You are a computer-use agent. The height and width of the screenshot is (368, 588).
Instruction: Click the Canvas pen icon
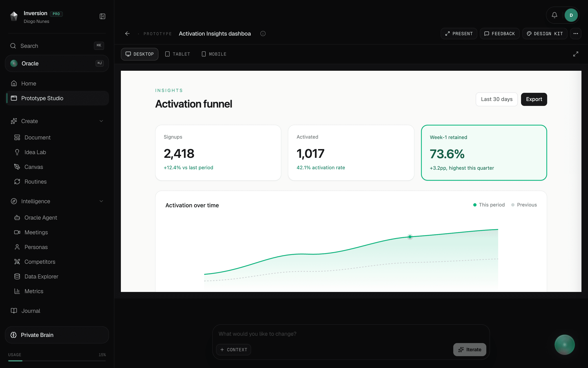(17, 167)
